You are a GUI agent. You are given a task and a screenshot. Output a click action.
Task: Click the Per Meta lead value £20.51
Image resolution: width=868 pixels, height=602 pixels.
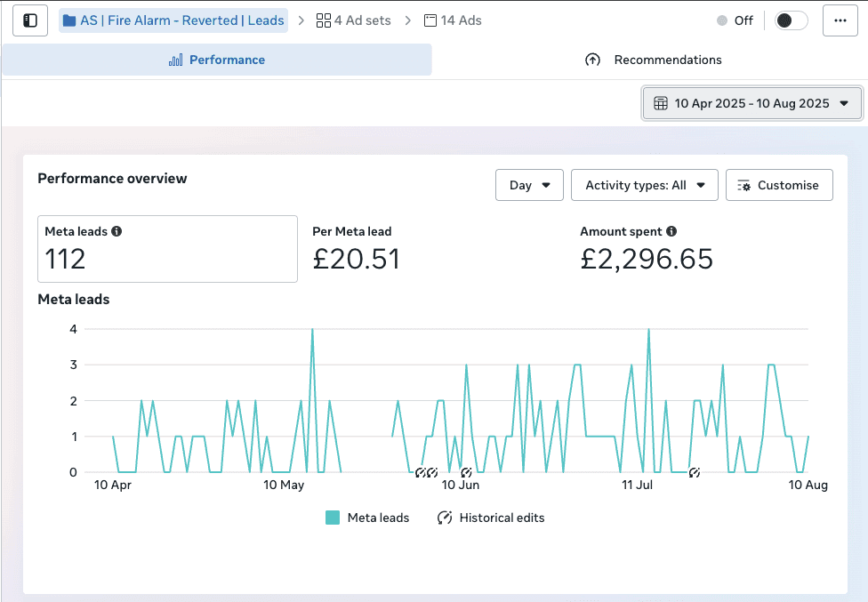pos(356,259)
